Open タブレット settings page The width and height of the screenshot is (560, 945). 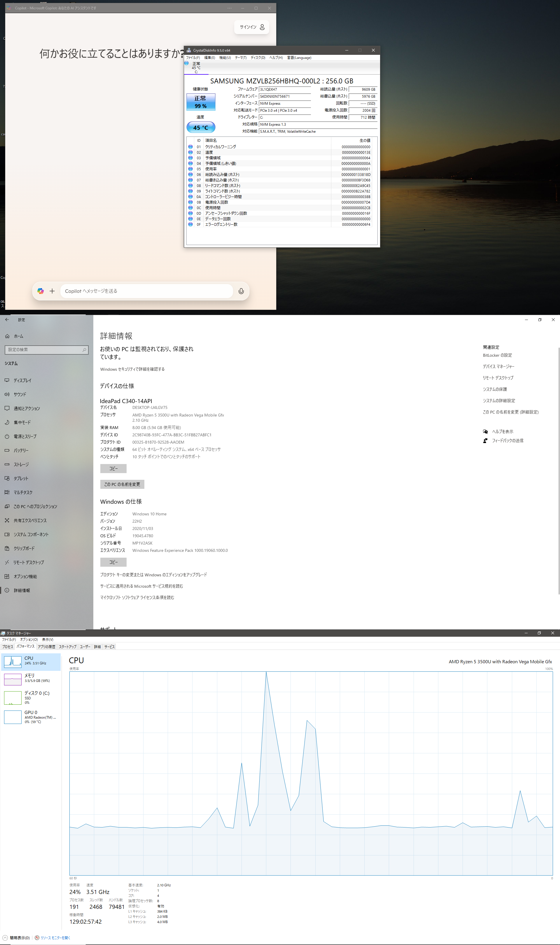click(x=46, y=478)
